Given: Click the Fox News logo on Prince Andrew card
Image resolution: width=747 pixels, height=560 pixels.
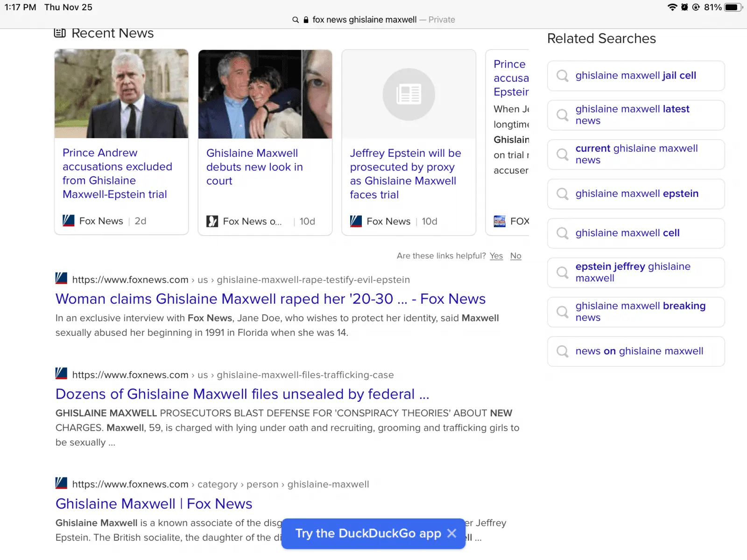Looking at the screenshot, I should tap(69, 221).
